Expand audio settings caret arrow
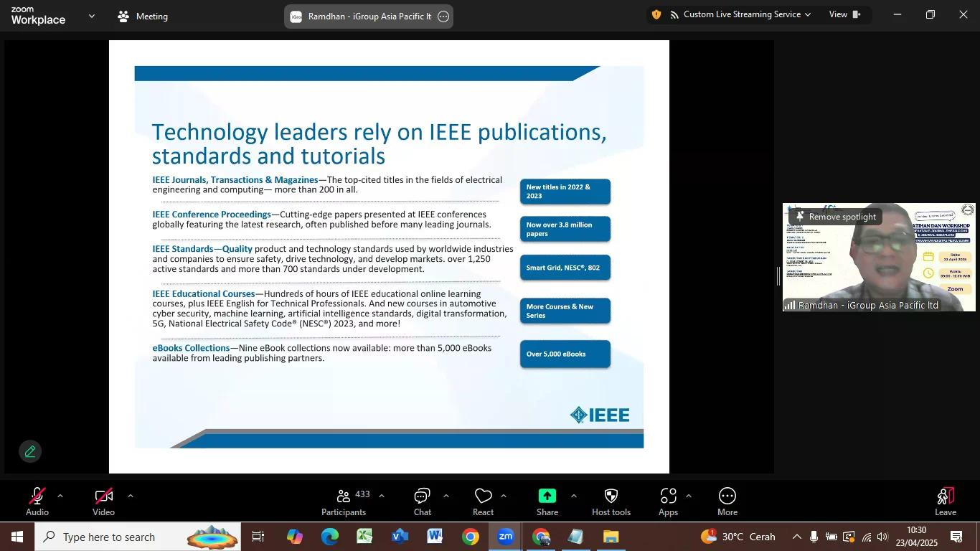This screenshot has width=980, height=551. pos(60,496)
